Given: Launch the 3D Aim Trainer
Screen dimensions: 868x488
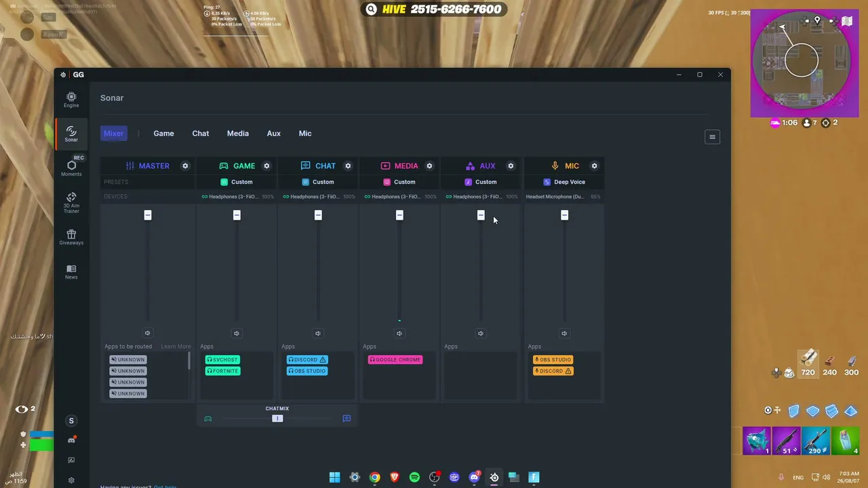Looking at the screenshot, I should coord(71,203).
